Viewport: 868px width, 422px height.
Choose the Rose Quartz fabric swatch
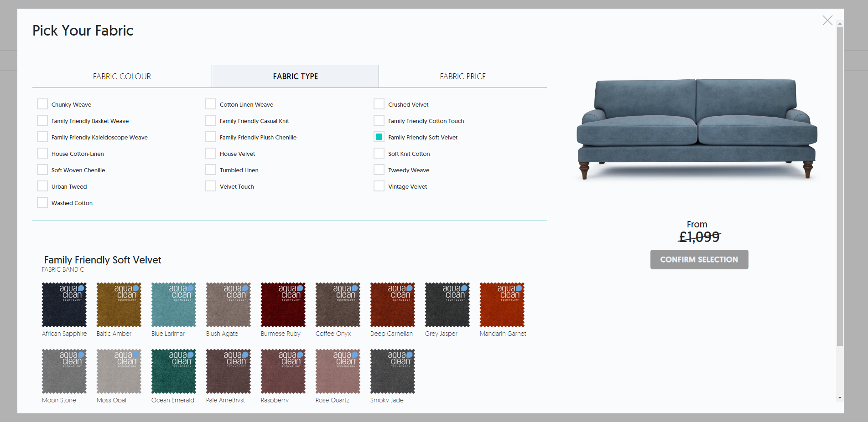click(338, 371)
